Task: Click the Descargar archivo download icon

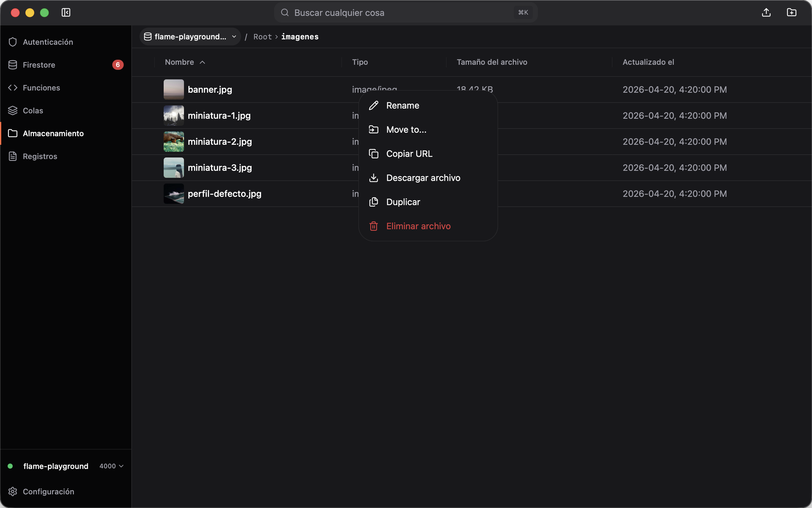Action: [x=373, y=178]
